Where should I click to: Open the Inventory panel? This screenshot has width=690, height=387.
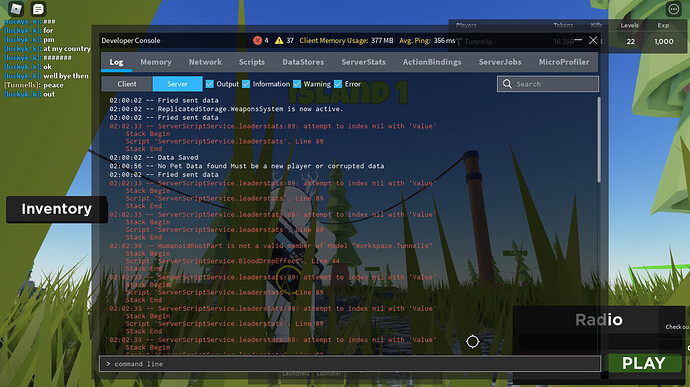pos(56,209)
